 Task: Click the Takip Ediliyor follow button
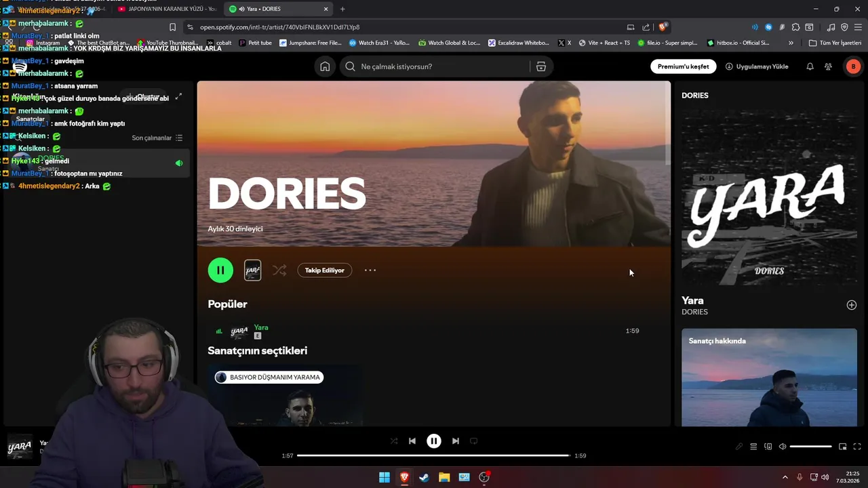(324, 270)
